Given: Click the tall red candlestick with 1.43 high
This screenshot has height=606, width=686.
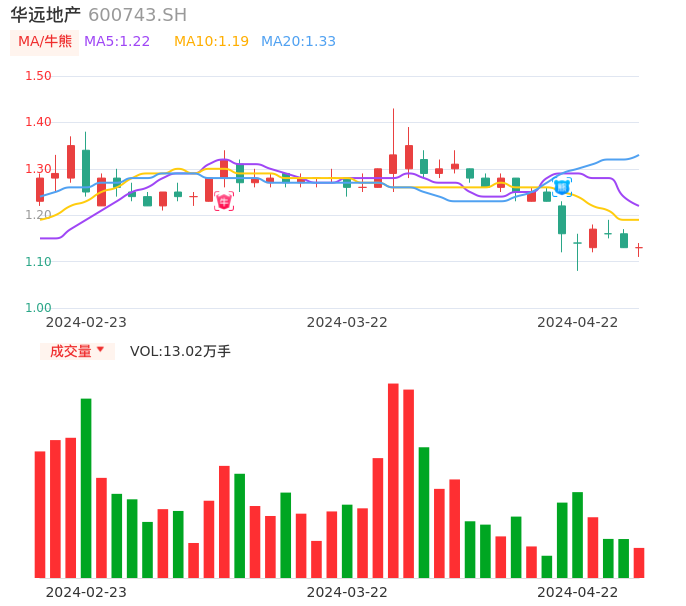Looking at the screenshot, I should tap(393, 162).
